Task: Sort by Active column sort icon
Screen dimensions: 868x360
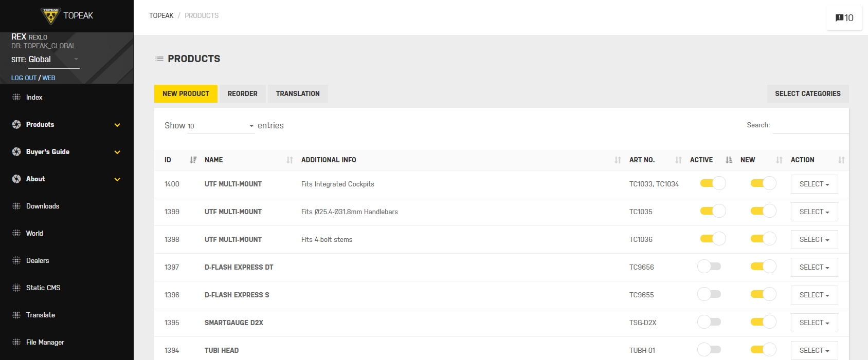Action: pos(729,160)
